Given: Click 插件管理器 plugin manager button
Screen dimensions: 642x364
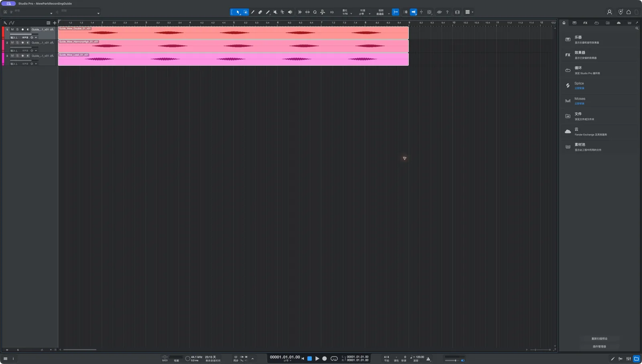Looking at the screenshot, I should click(599, 347).
